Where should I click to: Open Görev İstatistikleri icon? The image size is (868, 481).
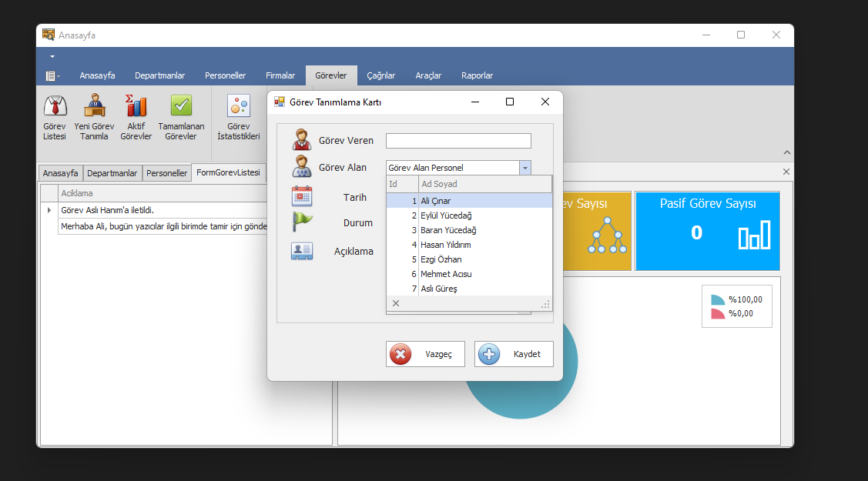click(x=239, y=105)
